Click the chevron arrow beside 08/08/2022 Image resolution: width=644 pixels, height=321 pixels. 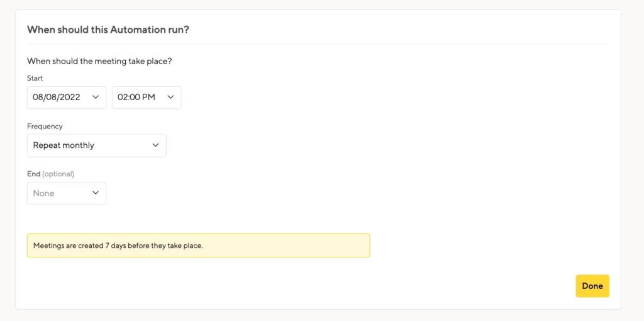click(96, 98)
